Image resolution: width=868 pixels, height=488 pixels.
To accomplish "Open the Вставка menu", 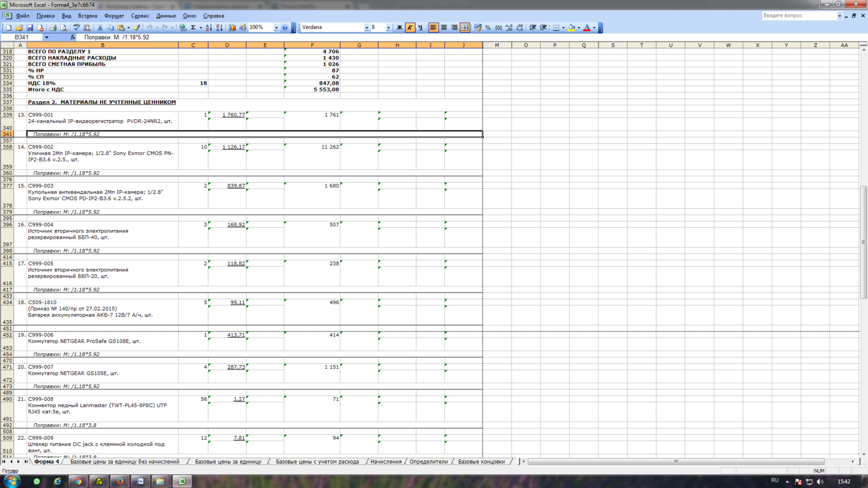I will coord(87,16).
